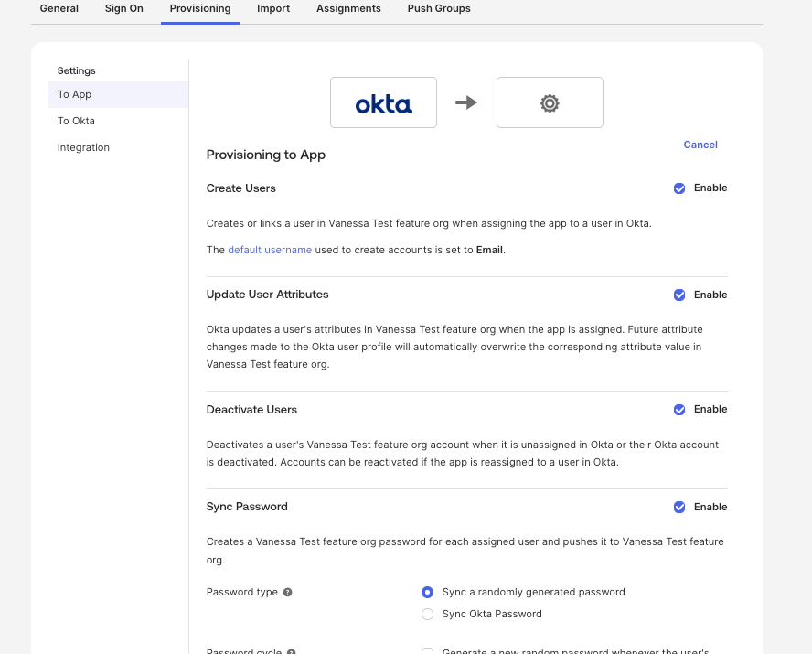Toggle Create Users Enable checkbox
Screen dimensions: 812x654
[679, 188]
